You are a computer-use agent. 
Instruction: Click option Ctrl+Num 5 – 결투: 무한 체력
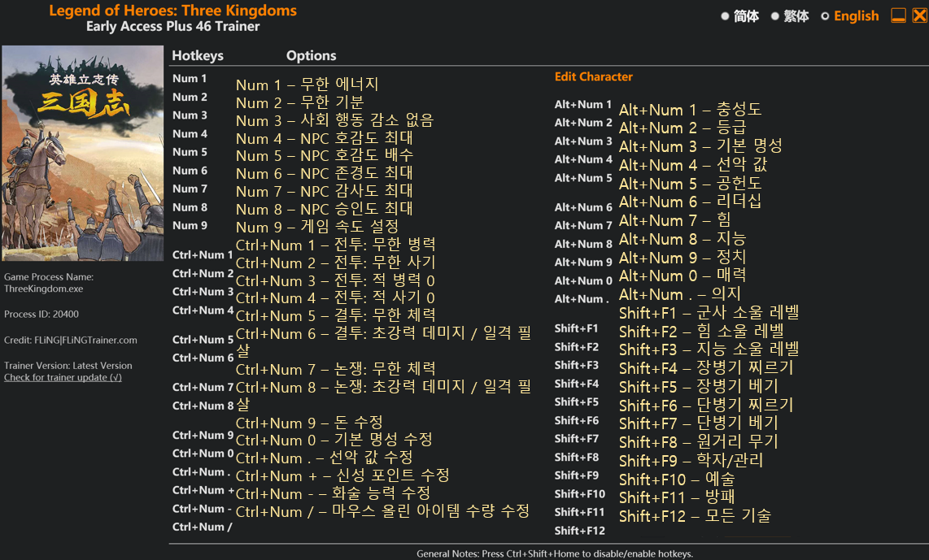[335, 315]
